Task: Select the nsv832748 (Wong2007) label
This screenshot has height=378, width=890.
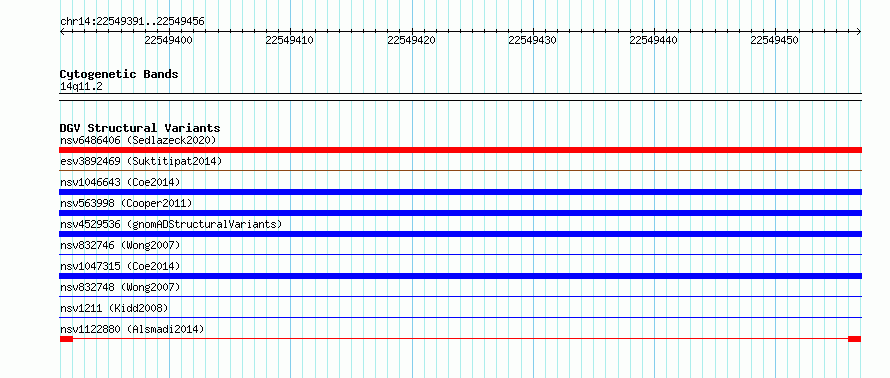Action: pyautogui.click(x=120, y=287)
